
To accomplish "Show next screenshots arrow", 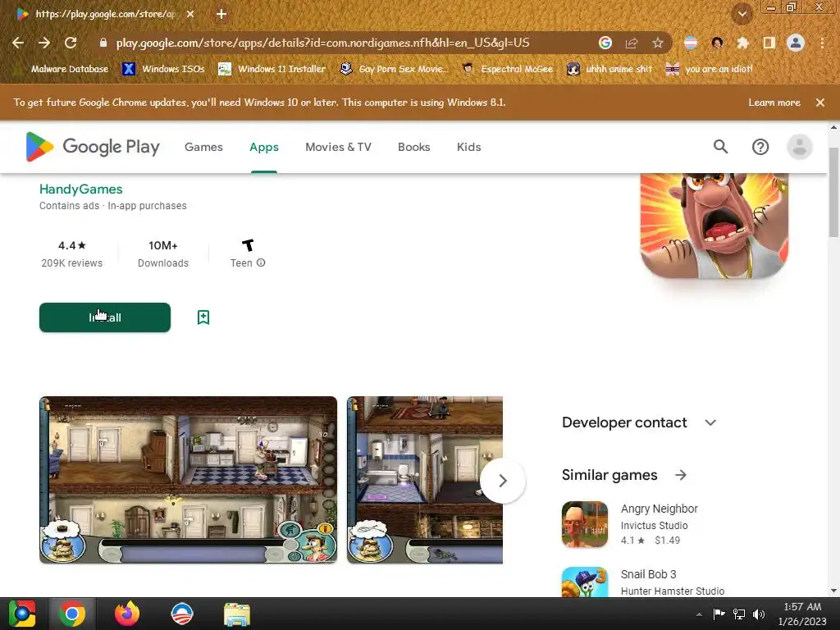I will [x=503, y=481].
